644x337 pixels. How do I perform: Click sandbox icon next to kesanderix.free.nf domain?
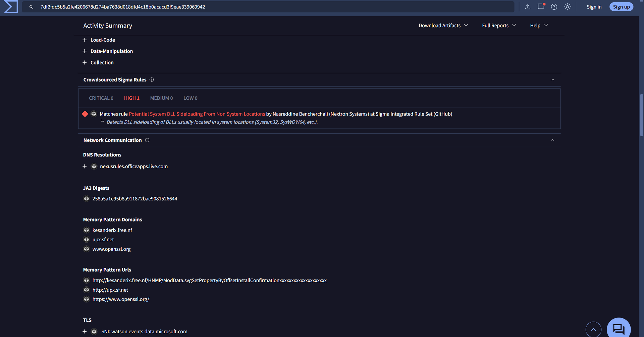87,230
